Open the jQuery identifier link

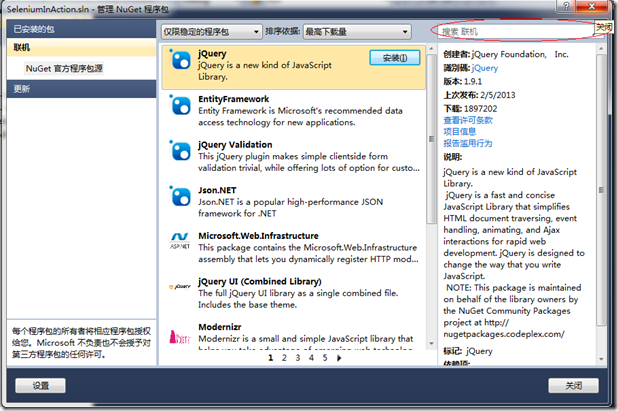pyautogui.click(x=485, y=68)
